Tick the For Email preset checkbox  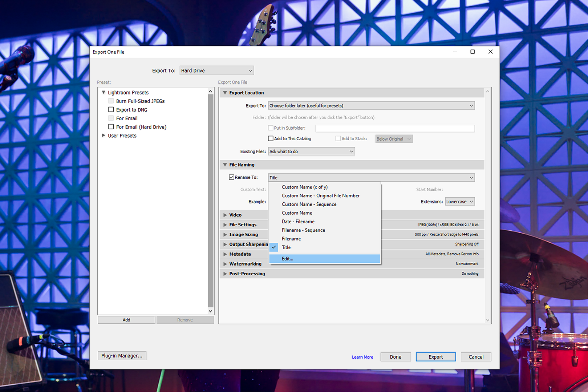(x=111, y=118)
